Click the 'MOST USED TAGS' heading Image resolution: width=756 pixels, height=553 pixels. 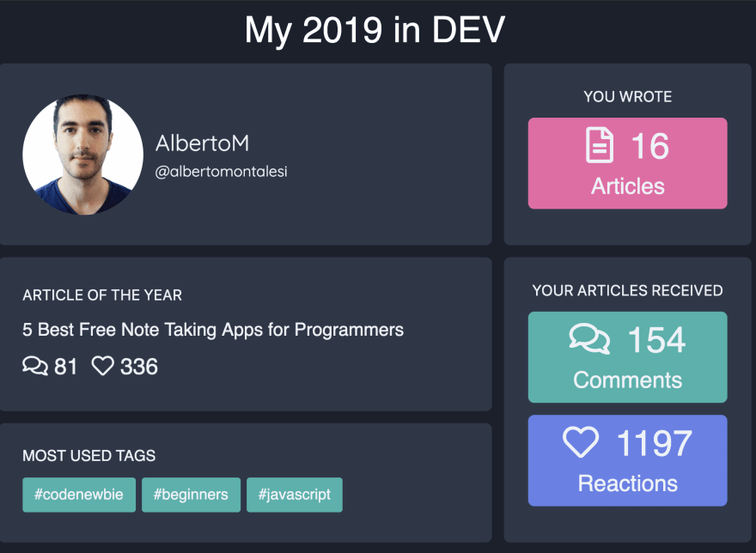[89, 456]
